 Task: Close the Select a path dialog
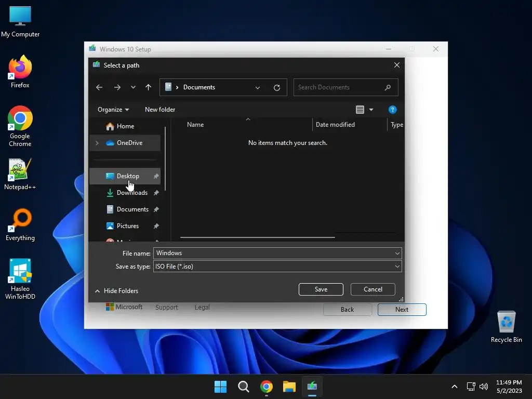click(x=396, y=65)
